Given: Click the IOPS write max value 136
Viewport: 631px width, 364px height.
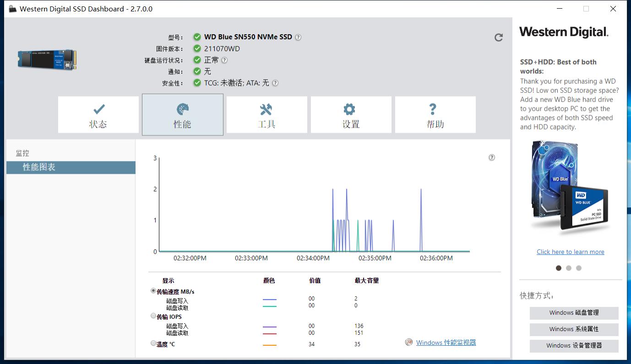Looking at the screenshot, I should pyautogui.click(x=359, y=326).
